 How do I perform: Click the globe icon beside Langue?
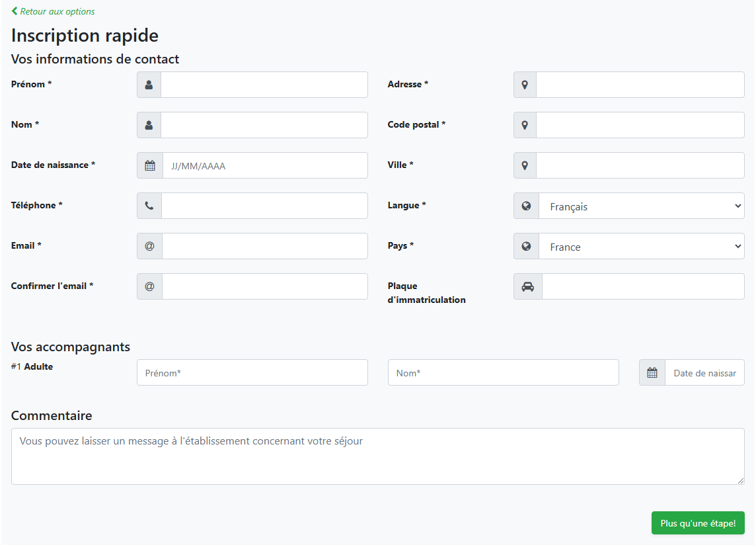click(526, 206)
